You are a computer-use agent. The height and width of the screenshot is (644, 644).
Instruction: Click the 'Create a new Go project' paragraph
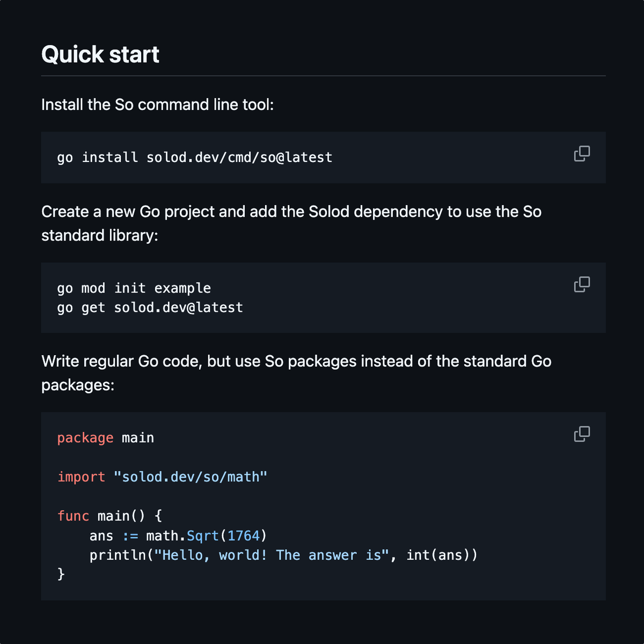pyautogui.click(x=291, y=223)
